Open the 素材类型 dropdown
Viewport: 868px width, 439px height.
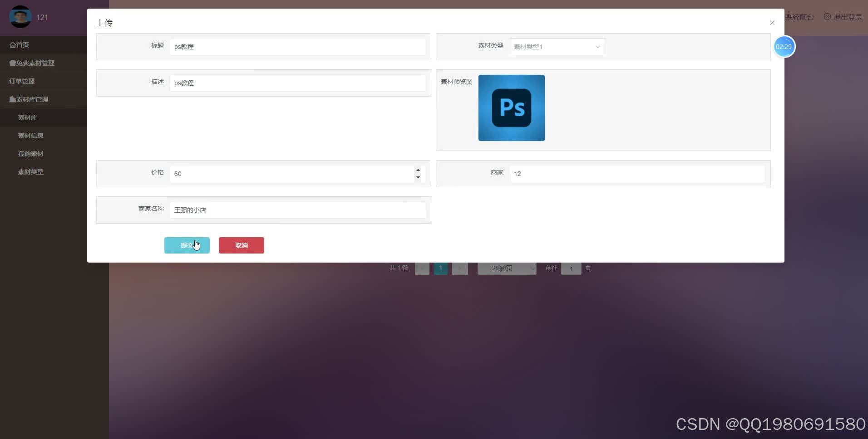pyautogui.click(x=557, y=47)
